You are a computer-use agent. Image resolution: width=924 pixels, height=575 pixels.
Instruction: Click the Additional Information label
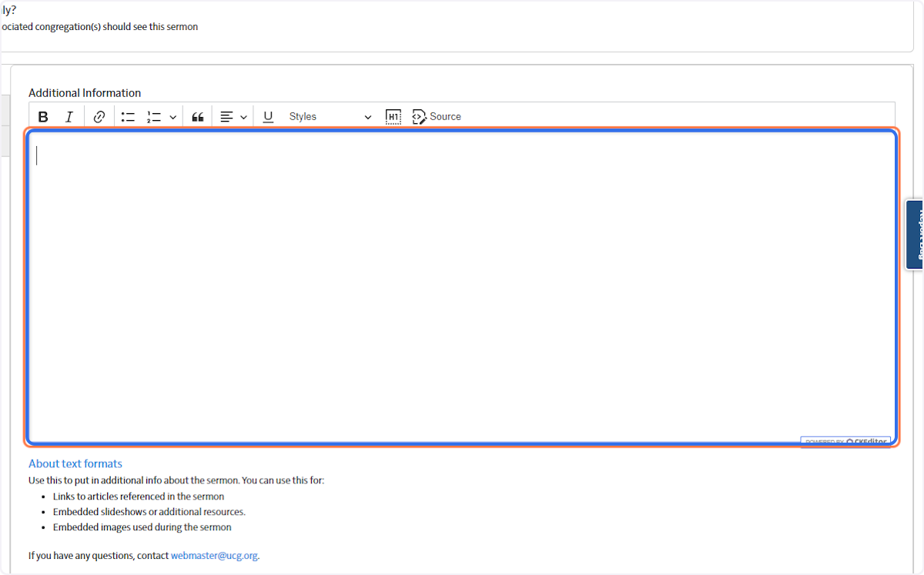85,93
